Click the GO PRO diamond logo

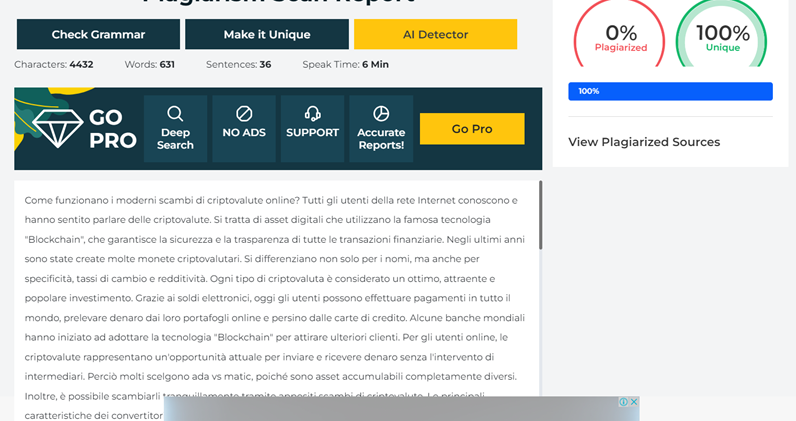pyautogui.click(x=57, y=128)
